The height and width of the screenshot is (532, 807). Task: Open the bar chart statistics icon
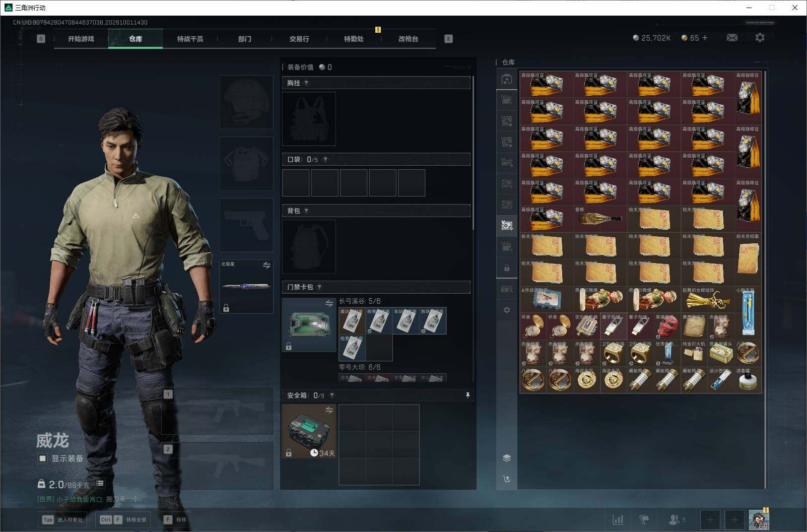(618, 519)
